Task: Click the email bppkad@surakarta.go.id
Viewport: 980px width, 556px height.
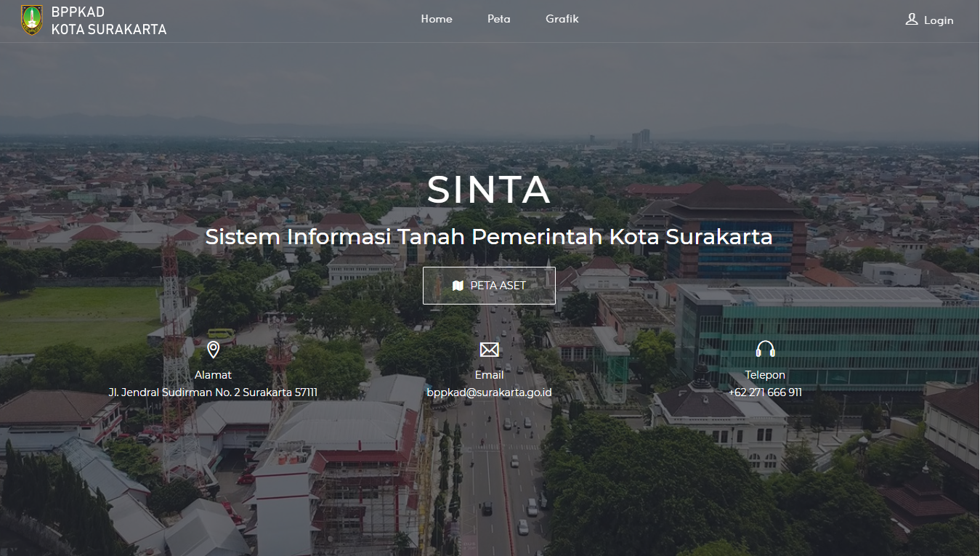Action: point(489,392)
